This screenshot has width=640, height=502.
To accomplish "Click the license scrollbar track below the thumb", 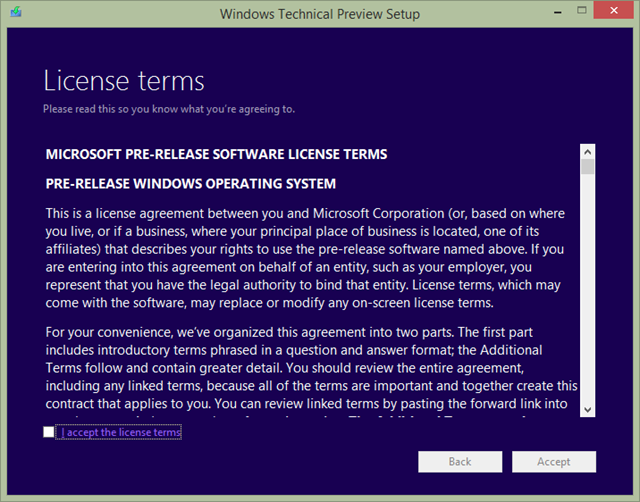I will tap(587, 288).
